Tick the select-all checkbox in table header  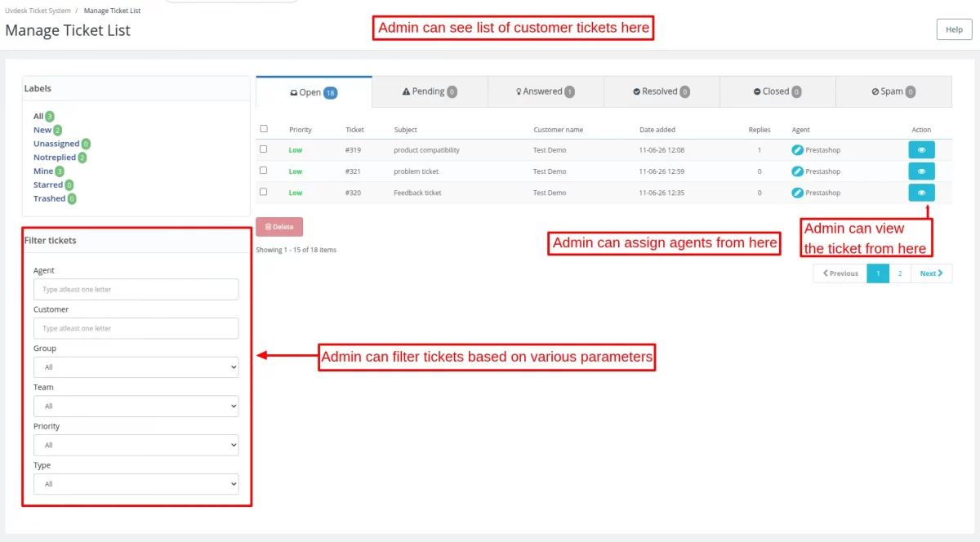pyautogui.click(x=263, y=129)
